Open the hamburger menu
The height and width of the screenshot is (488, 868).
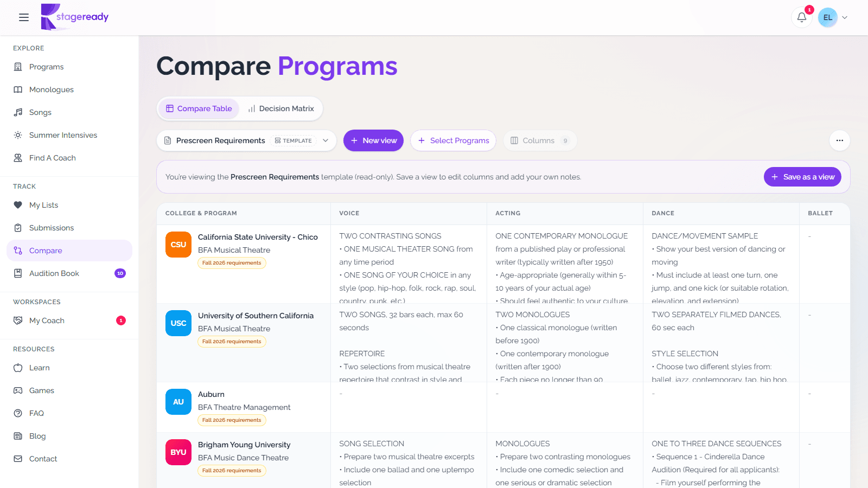(x=24, y=17)
